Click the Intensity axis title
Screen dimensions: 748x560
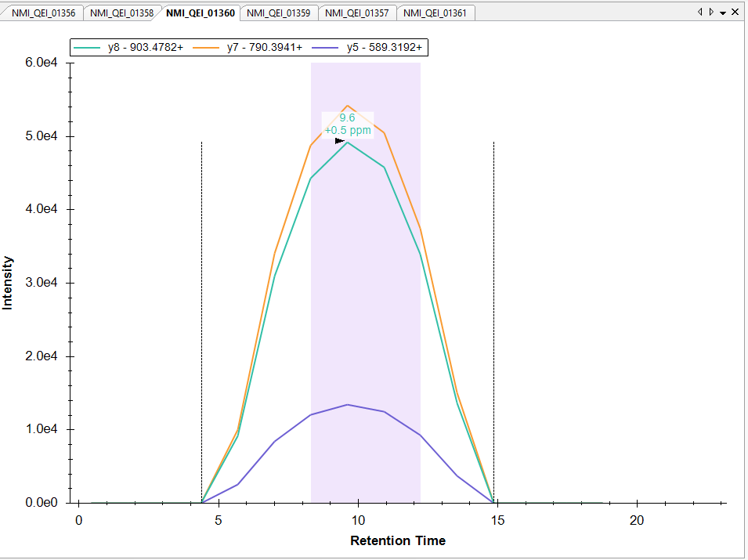[9, 283]
